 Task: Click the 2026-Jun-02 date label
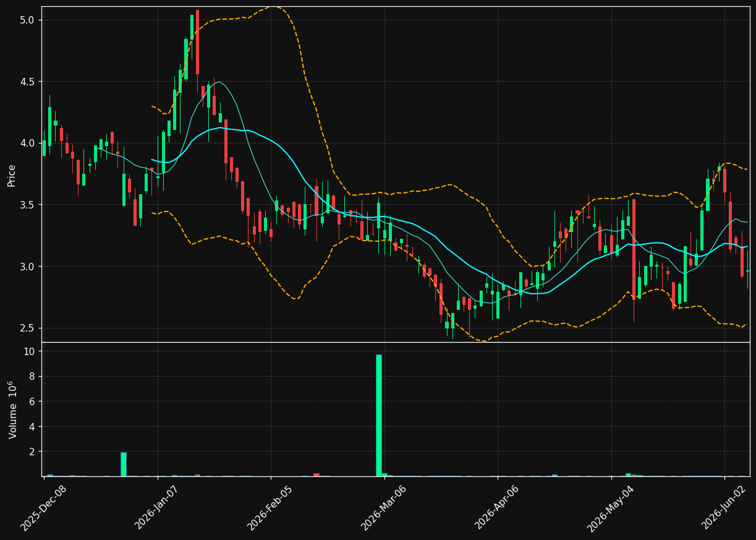[x=724, y=508]
